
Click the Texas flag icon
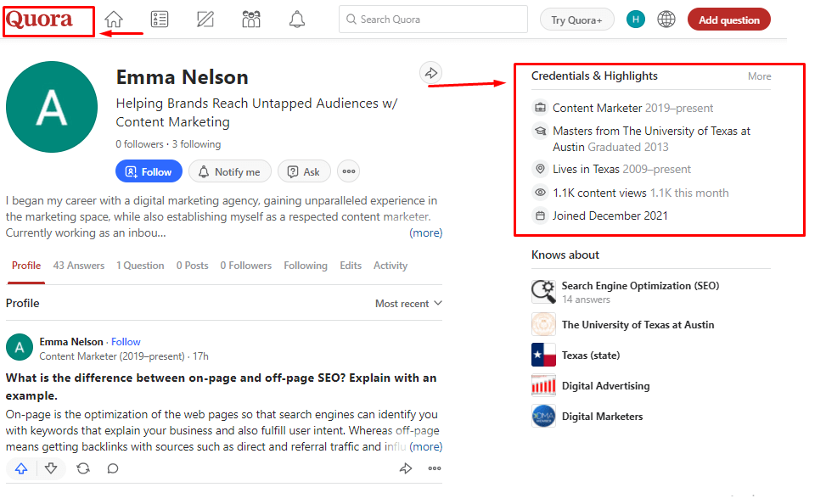pyautogui.click(x=543, y=355)
